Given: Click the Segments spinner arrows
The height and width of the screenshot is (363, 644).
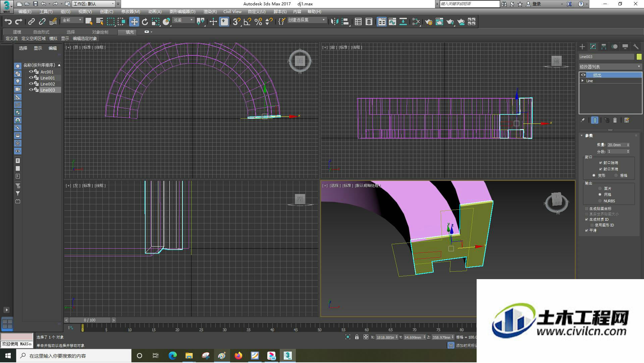Looking at the screenshot, I should click(x=628, y=152).
